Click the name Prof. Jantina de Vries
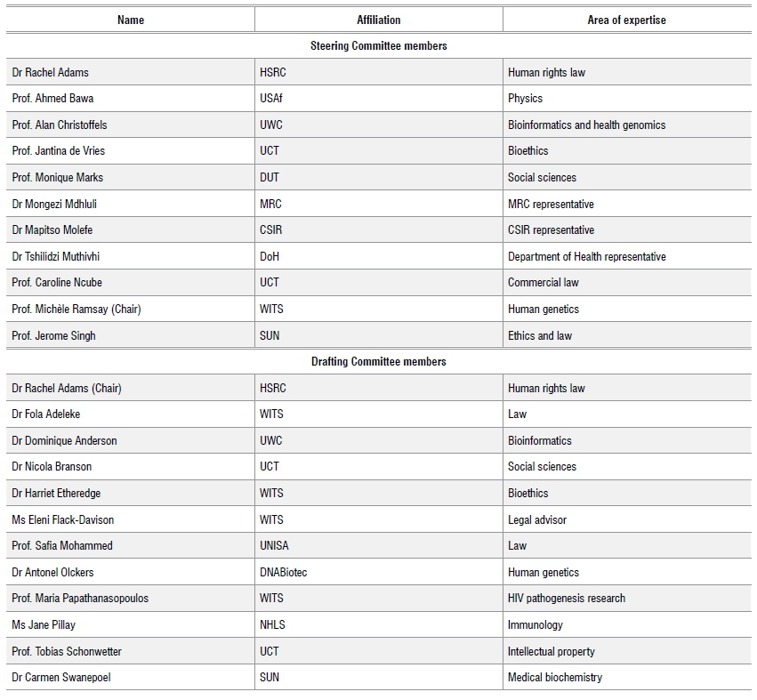 click(58, 151)
